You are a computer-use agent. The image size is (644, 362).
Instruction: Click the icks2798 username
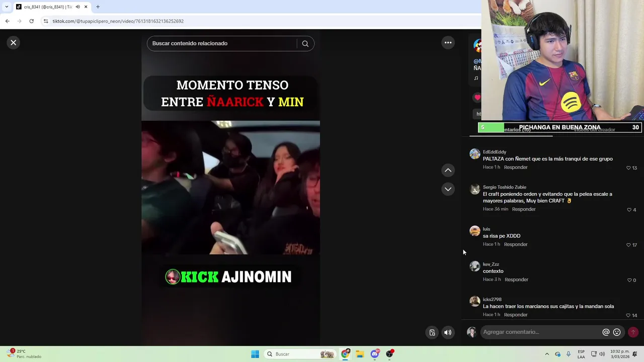tap(492, 300)
